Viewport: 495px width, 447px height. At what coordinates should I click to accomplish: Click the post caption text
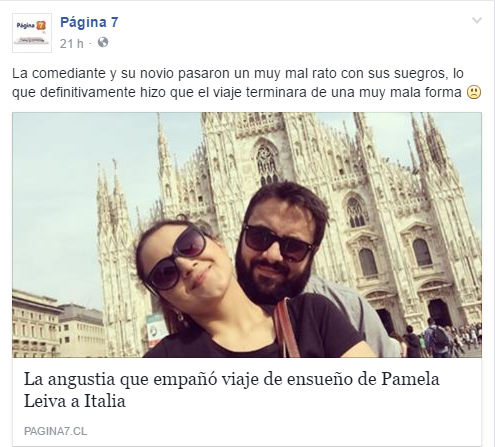point(246,83)
